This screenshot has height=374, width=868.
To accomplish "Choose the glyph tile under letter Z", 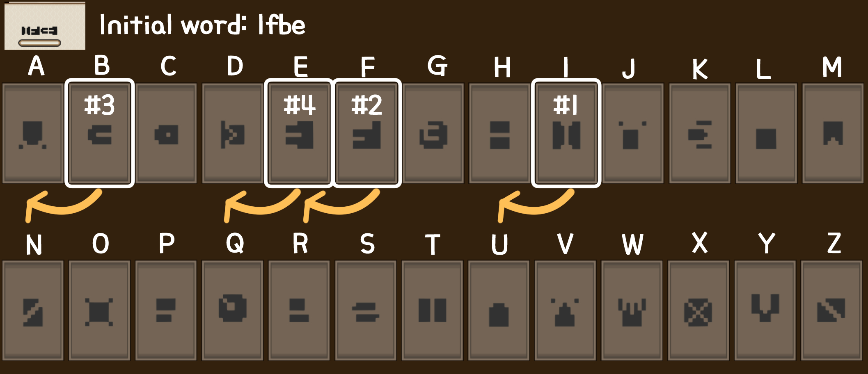I will tap(831, 310).
